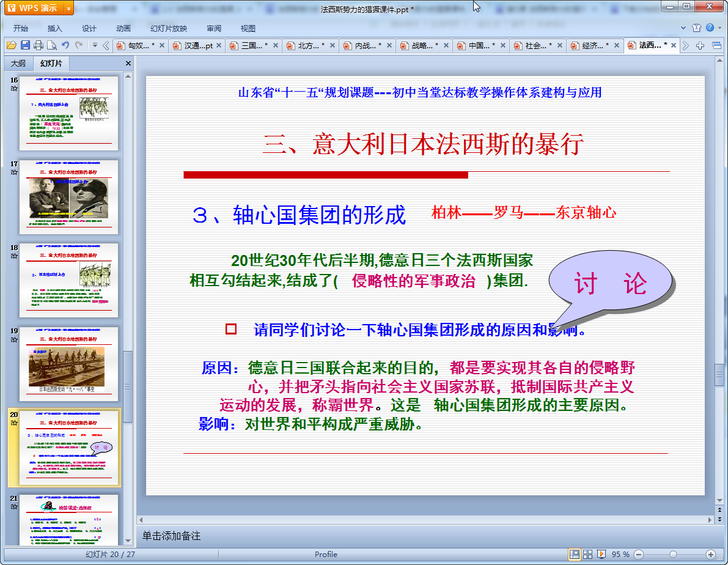This screenshot has height=565, width=728.
Task: Click the notes area 单击添加备注
Action: 171,536
